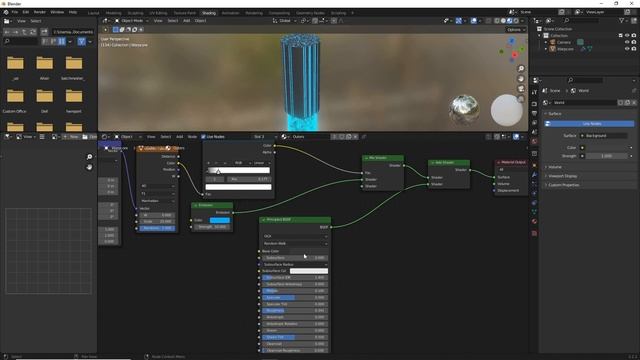Viewport: 640px width, 360px height.
Task: Open the Texture properties tab
Action: pos(534,233)
